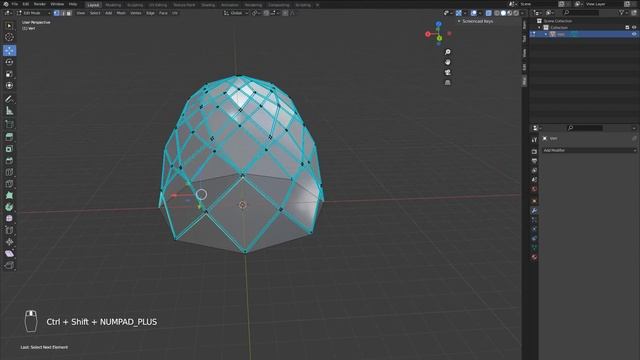
Task: Open the Select menu in viewport header
Action: (95, 13)
